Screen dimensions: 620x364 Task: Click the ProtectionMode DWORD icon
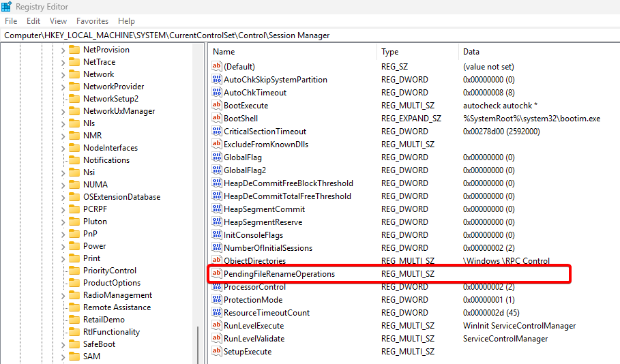click(218, 300)
